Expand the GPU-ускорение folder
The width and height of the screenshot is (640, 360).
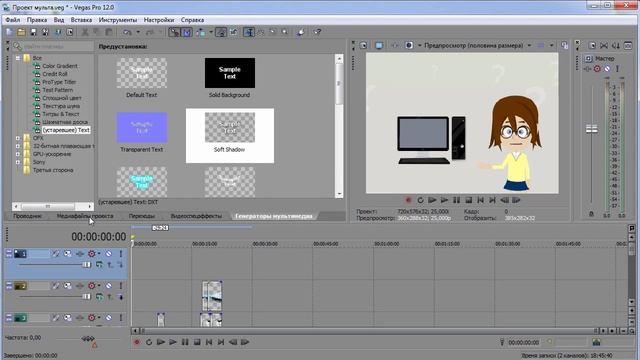[18, 154]
